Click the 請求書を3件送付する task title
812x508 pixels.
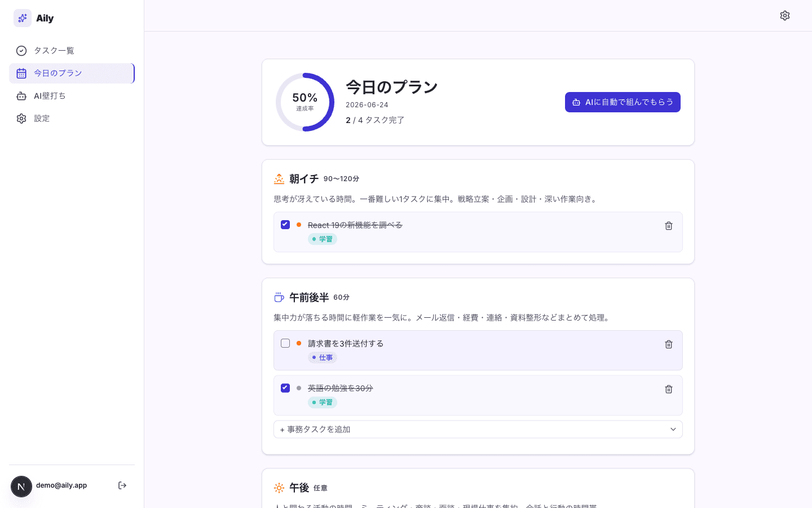coord(346,344)
